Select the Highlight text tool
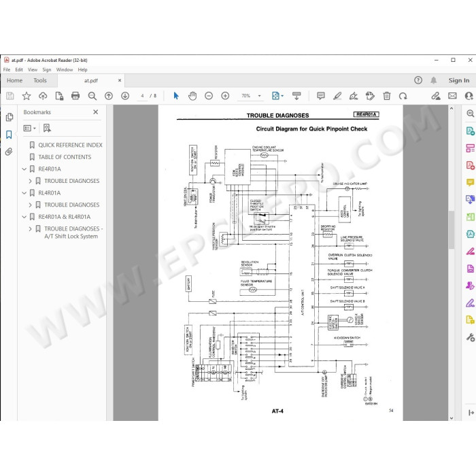Screen dimensions: 476x476 (337, 96)
